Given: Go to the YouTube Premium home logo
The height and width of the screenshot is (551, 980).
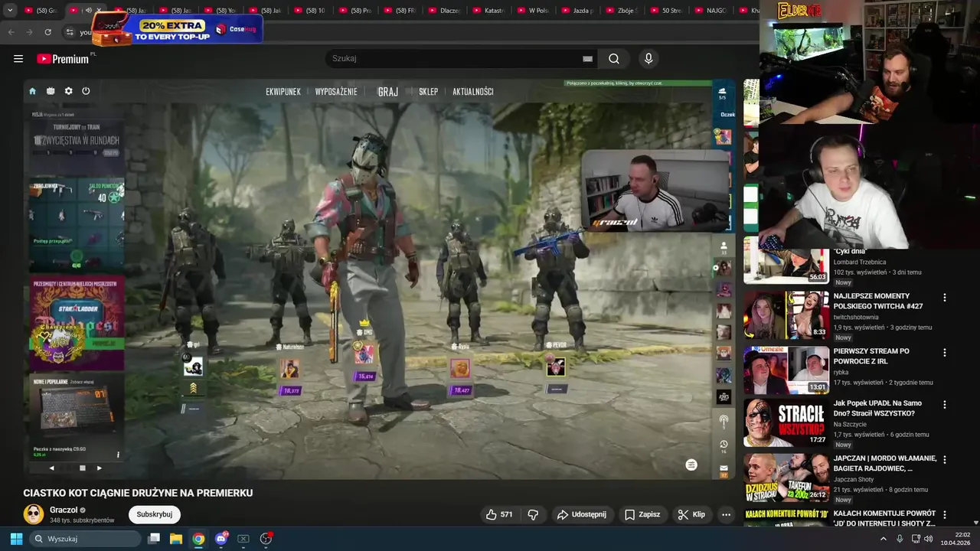Looking at the screenshot, I should [63, 59].
